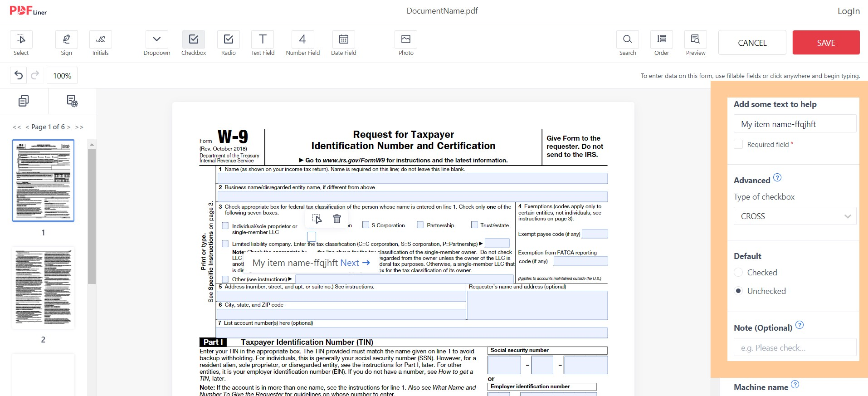Go to the previous page with <
The width and height of the screenshot is (868, 396).
(27, 127)
